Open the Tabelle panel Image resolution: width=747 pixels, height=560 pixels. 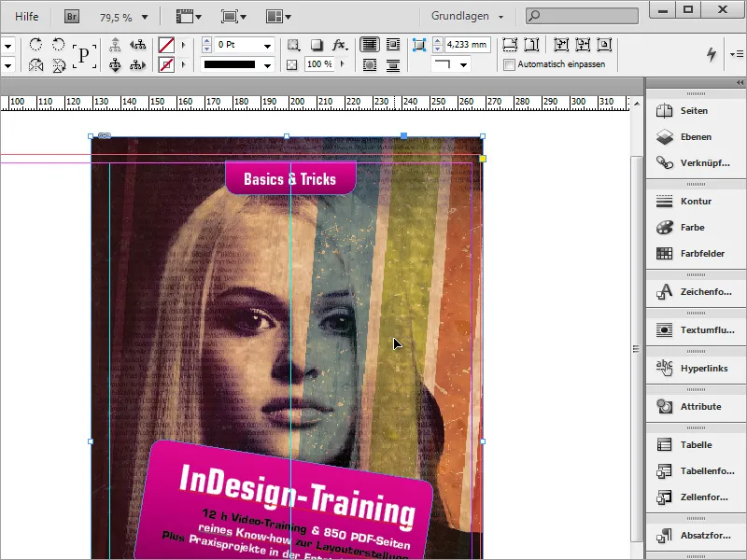(x=696, y=445)
